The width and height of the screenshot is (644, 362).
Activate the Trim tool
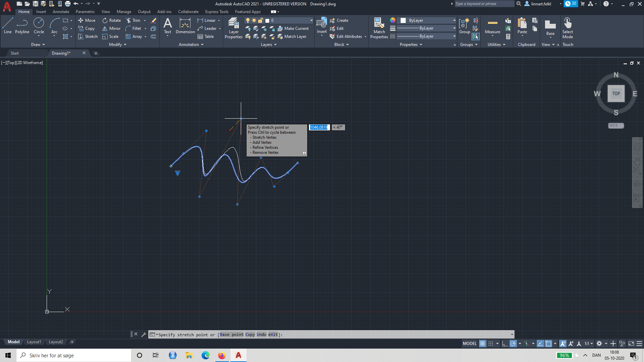[133, 20]
